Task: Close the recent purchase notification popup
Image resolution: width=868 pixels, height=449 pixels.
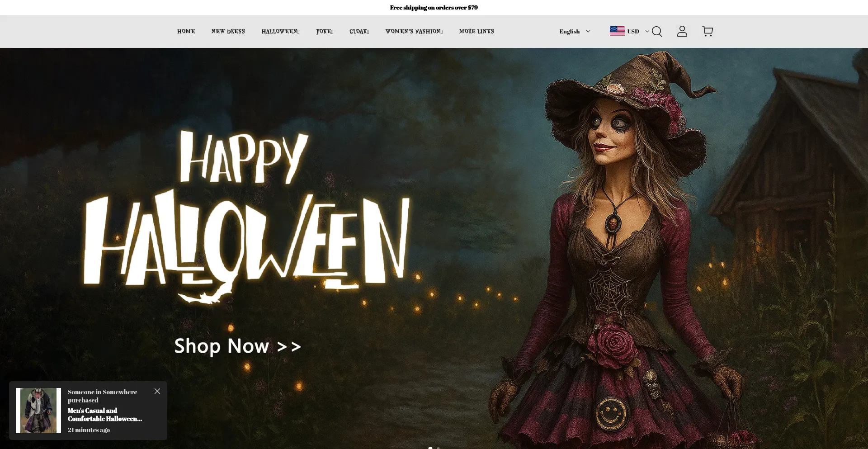Action: [157, 391]
